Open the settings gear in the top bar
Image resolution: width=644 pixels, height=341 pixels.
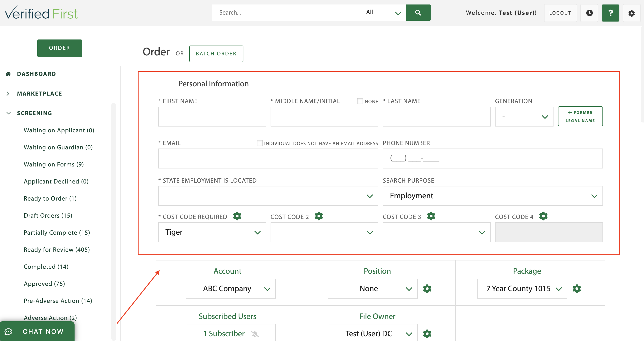coord(632,13)
